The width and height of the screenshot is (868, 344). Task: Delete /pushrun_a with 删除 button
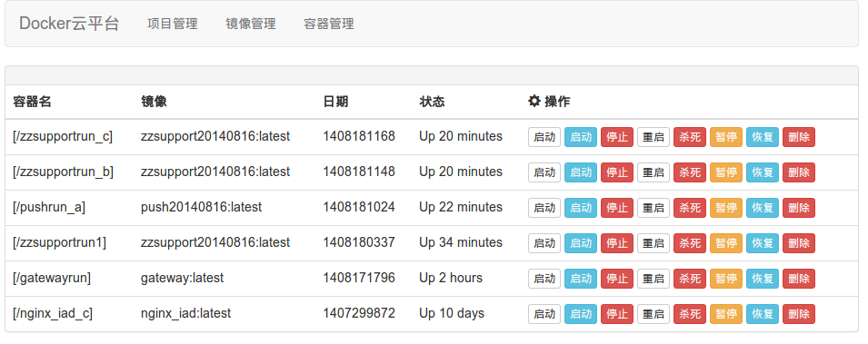coord(799,208)
